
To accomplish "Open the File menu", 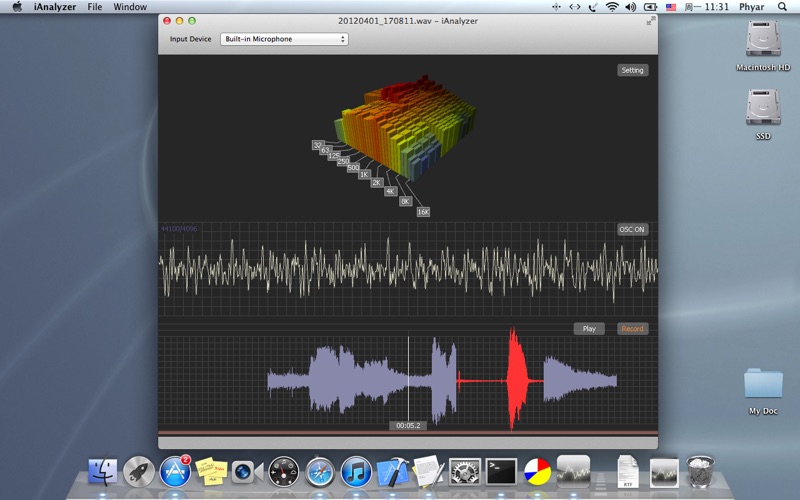I will (x=95, y=7).
